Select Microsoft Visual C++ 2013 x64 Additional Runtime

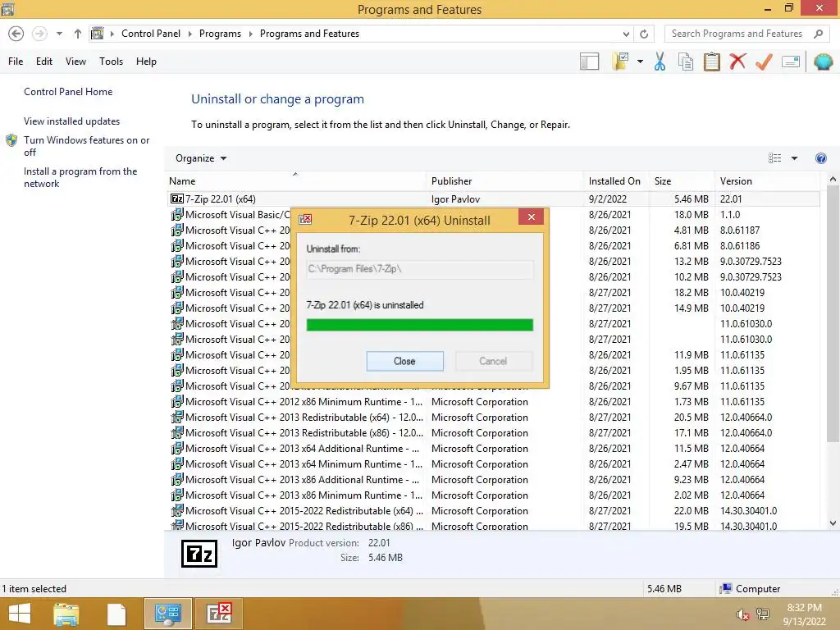coord(493,449)
